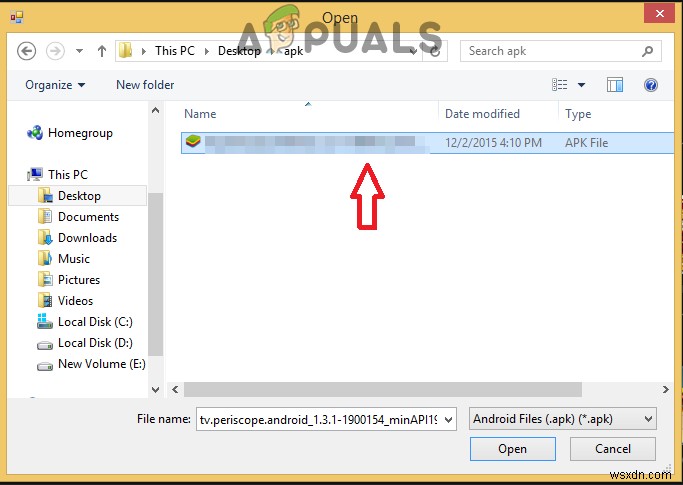Viewport: 683px width, 485px height.
Task: Select the BlueStacks APK file icon
Action: (193, 142)
